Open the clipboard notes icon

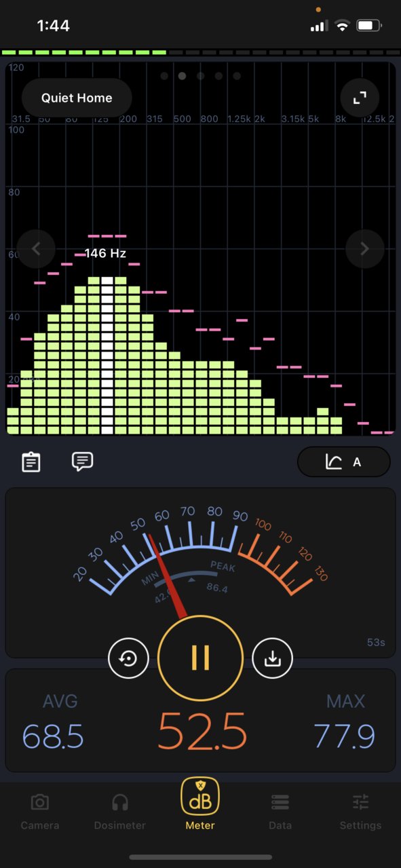point(31,462)
